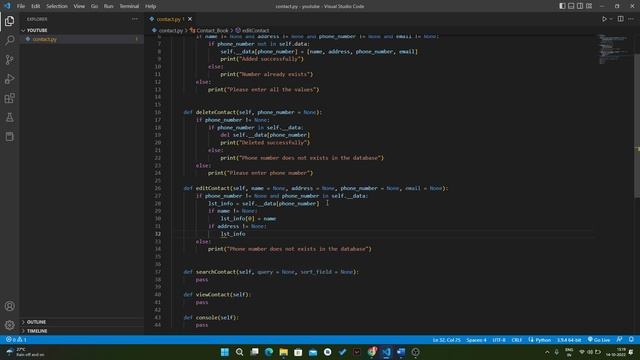The width and height of the screenshot is (640, 360).
Task: Open the Run dropdown arrow beside play button
Action: 611,19
